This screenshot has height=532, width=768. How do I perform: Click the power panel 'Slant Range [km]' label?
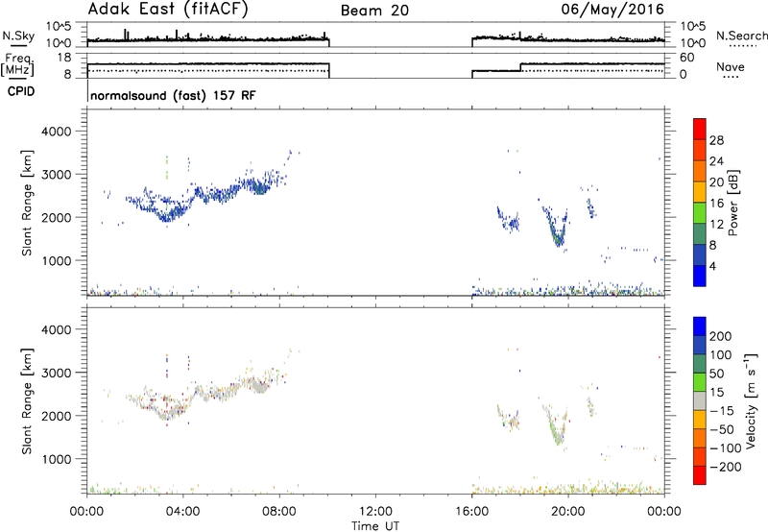pos(27,203)
